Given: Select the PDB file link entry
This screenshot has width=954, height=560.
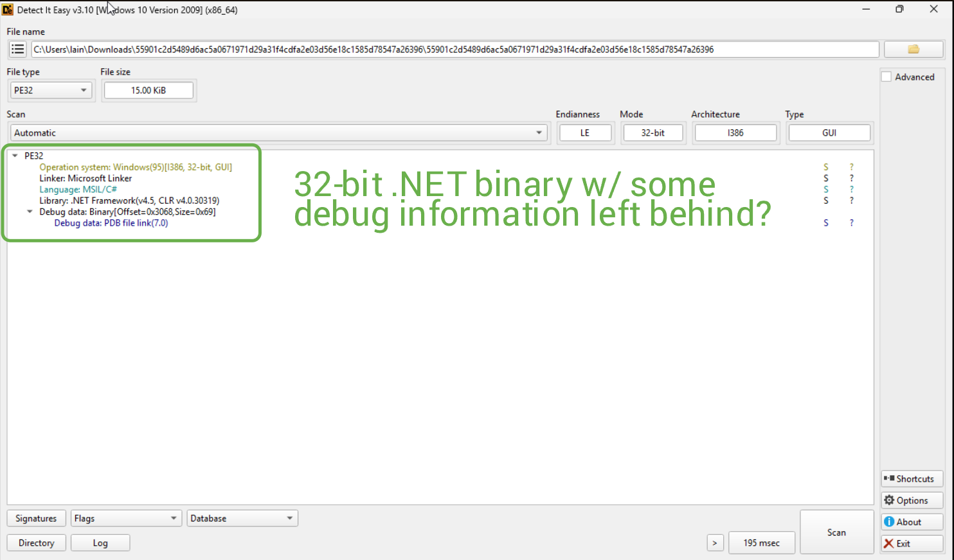Looking at the screenshot, I should pyautogui.click(x=111, y=223).
